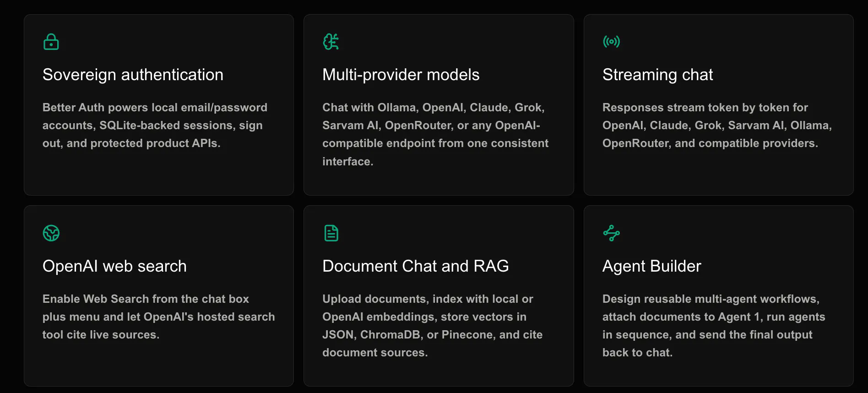Viewport: 868px width, 393px height.
Task: Click the text beginning 'Design reusable multi-agent workflows'
Action: click(714, 326)
